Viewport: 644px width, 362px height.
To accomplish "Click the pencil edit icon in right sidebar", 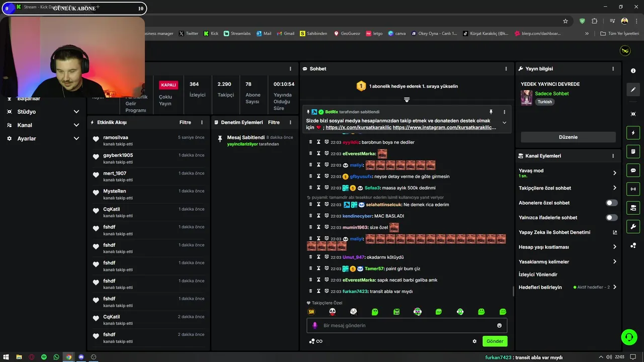I will point(633,89).
